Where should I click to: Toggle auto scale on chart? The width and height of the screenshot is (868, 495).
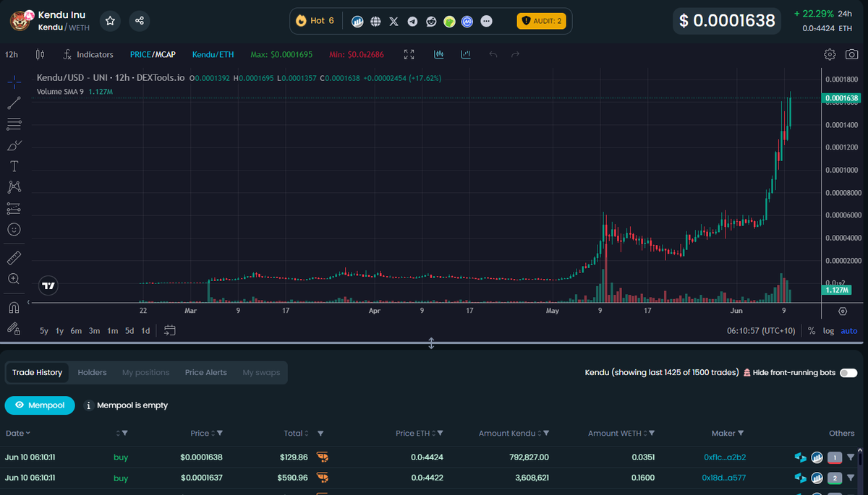(849, 331)
